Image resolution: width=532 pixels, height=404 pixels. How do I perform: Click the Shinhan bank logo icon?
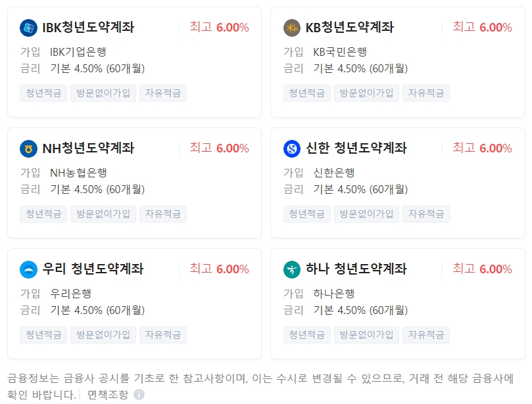click(x=291, y=148)
